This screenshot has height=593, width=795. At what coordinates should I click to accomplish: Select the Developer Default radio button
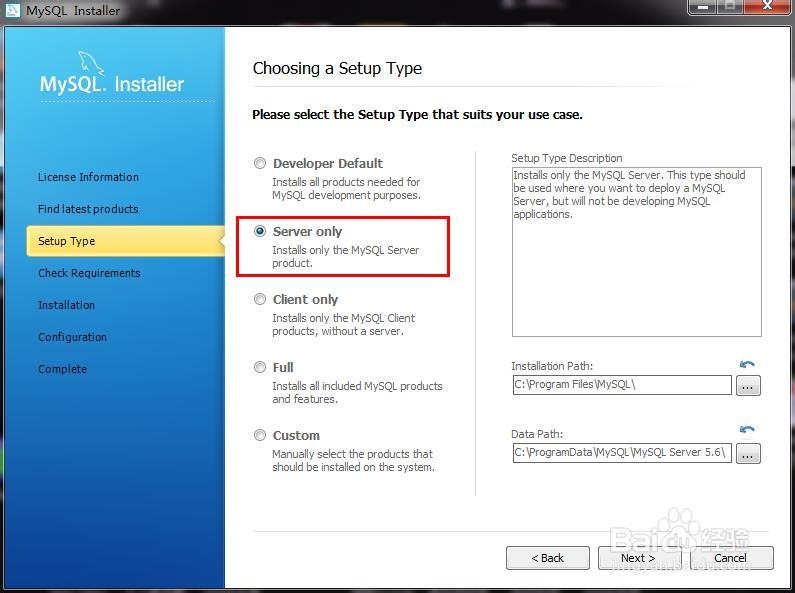point(260,163)
